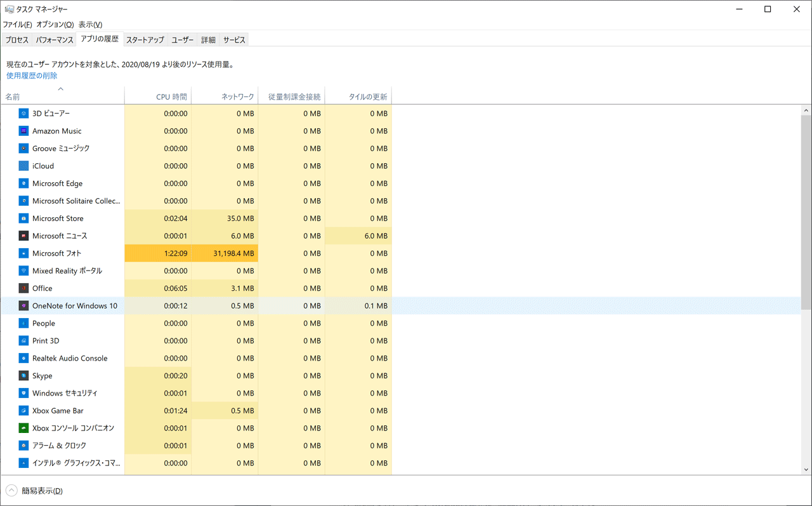The width and height of the screenshot is (812, 506).
Task: Switch to the 詳細 tab
Action: pos(208,40)
